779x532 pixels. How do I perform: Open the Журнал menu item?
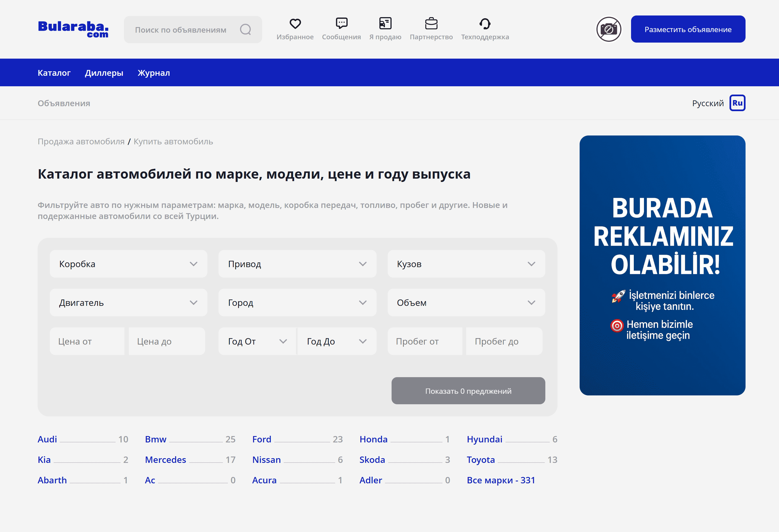153,73
